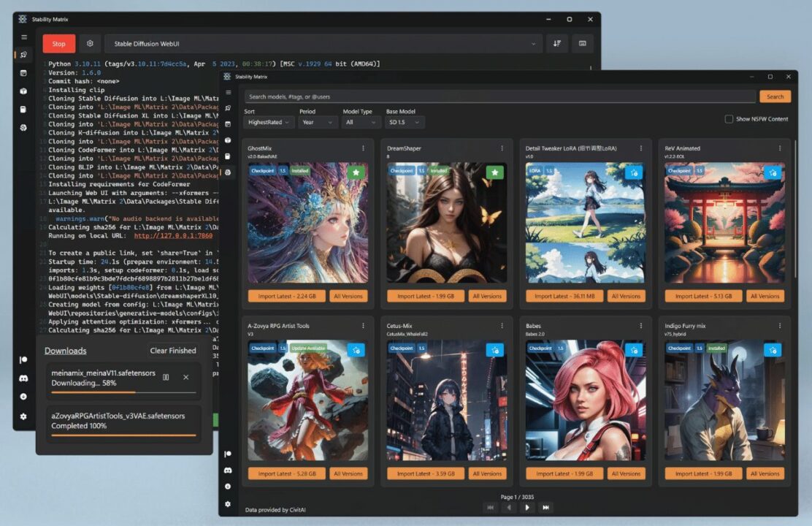Show All Versions of Babes

click(x=626, y=473)
